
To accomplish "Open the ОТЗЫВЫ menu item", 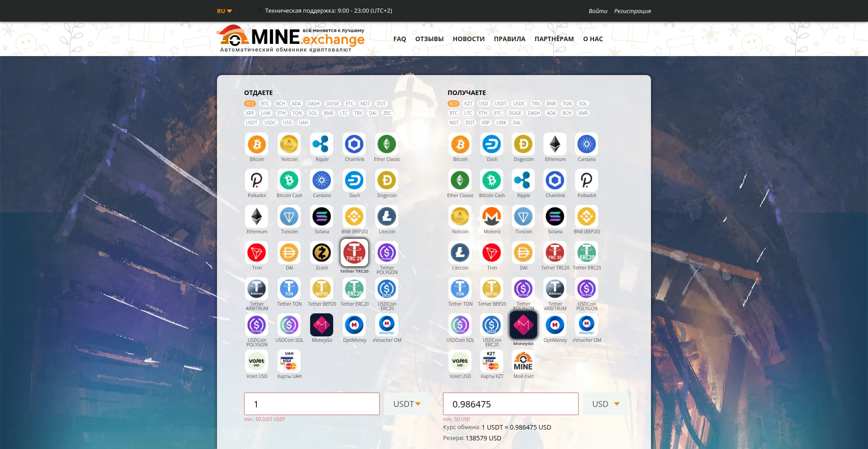I will (429, 39).
